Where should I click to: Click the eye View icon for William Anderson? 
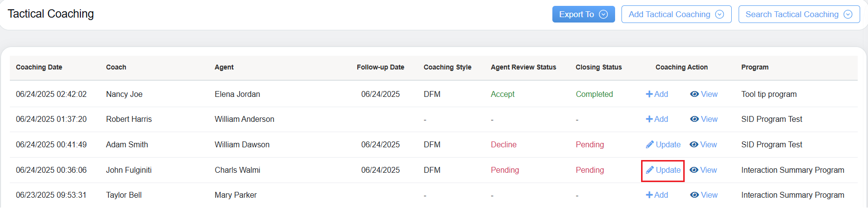pos(694,119)
